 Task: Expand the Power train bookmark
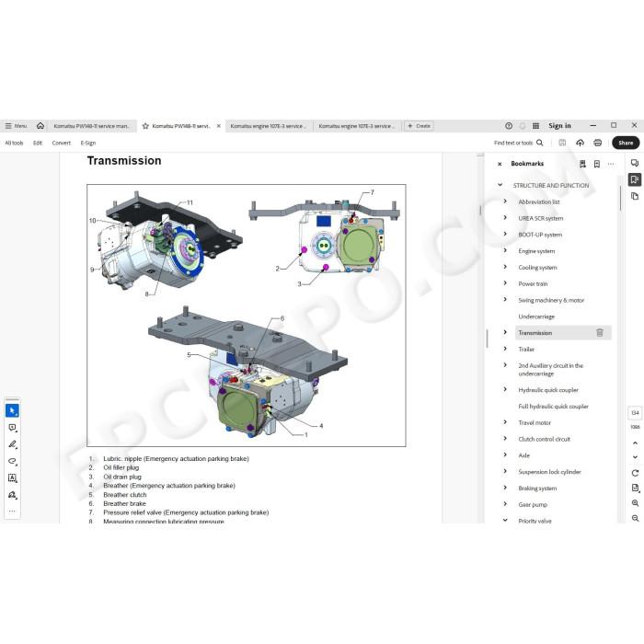click(x=506, y=283)
